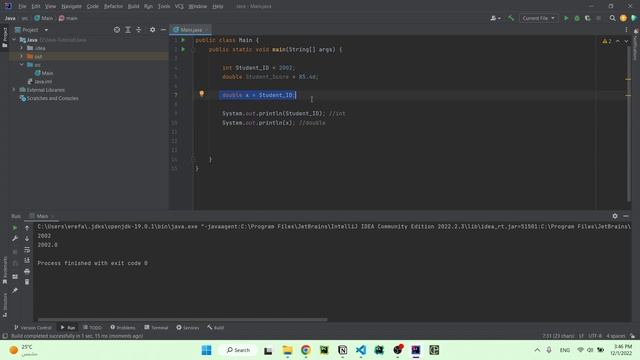Select opened file in Project panel
Viewport: 640px width, 360px height.
point(117,30)
